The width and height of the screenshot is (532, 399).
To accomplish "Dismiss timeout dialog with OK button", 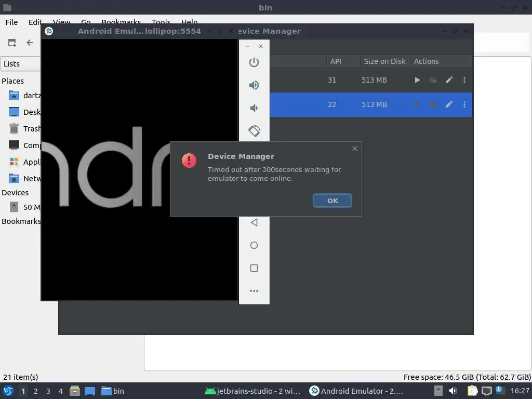I will tap(332, 201).
